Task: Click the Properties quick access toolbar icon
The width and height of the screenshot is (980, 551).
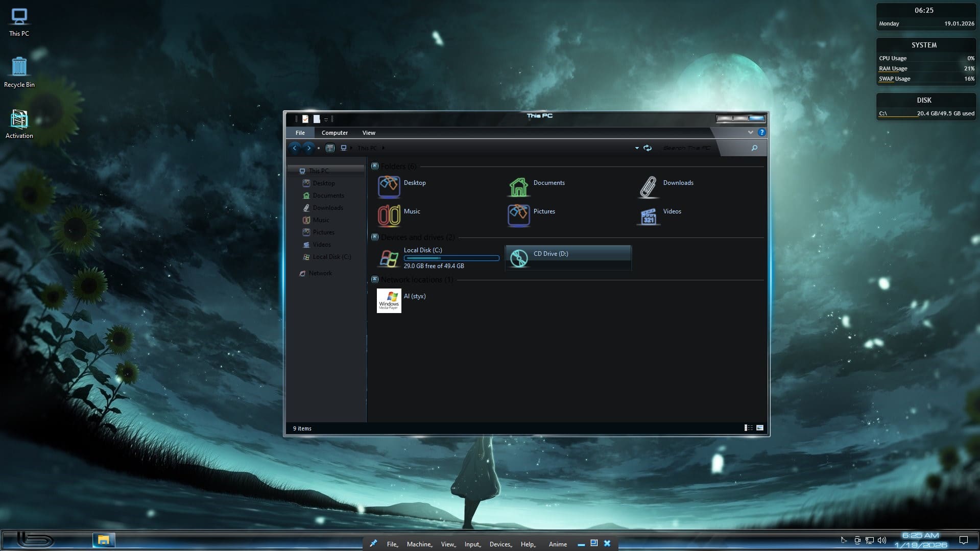Action: [x=305, y=119]
